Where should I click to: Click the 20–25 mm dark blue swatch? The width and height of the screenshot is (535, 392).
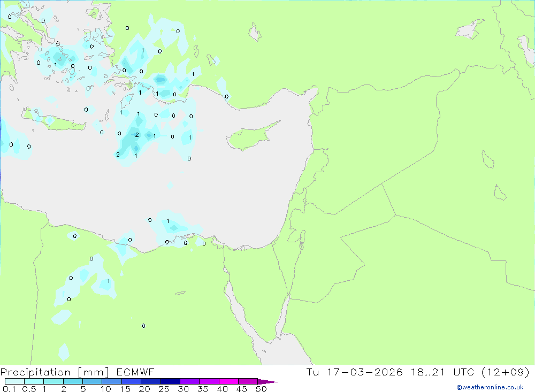pyautogui.click(x=150, y=381)
